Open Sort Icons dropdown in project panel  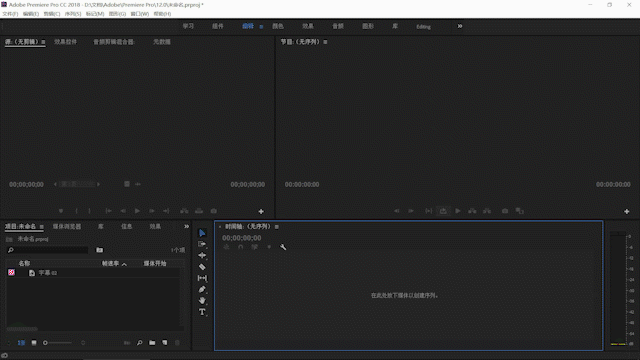point(83,343)
